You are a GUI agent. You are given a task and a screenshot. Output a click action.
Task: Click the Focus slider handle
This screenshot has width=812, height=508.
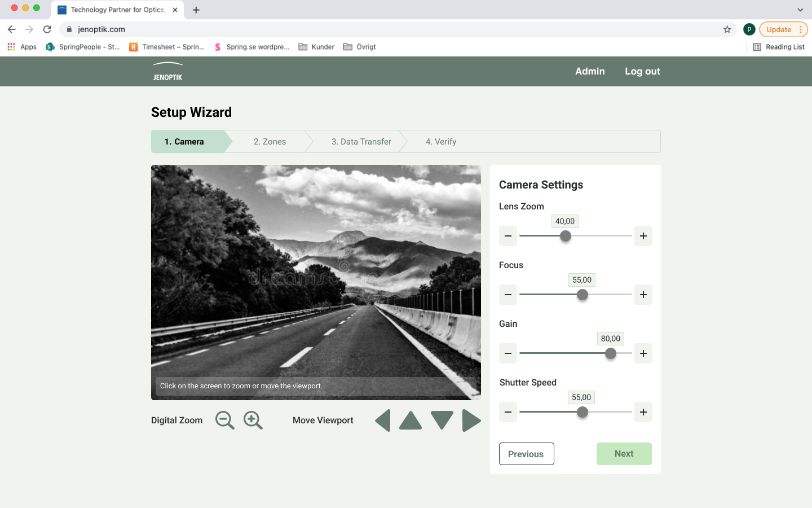[582, 295]
